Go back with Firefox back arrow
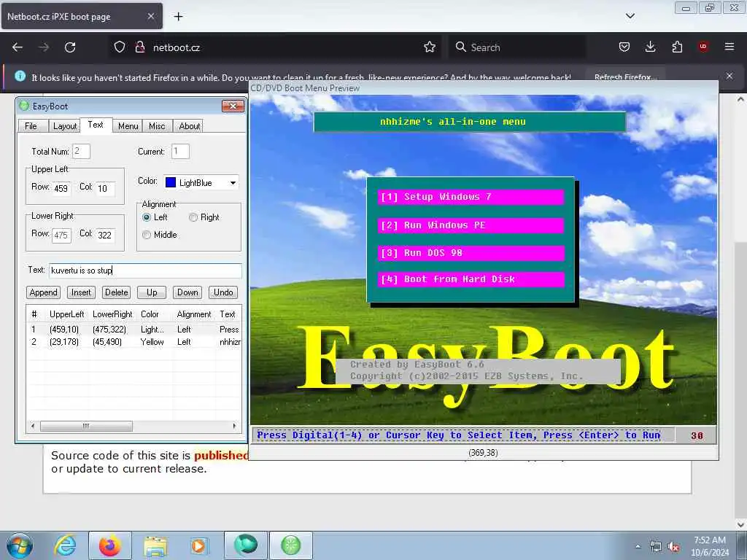 [18, 47]
